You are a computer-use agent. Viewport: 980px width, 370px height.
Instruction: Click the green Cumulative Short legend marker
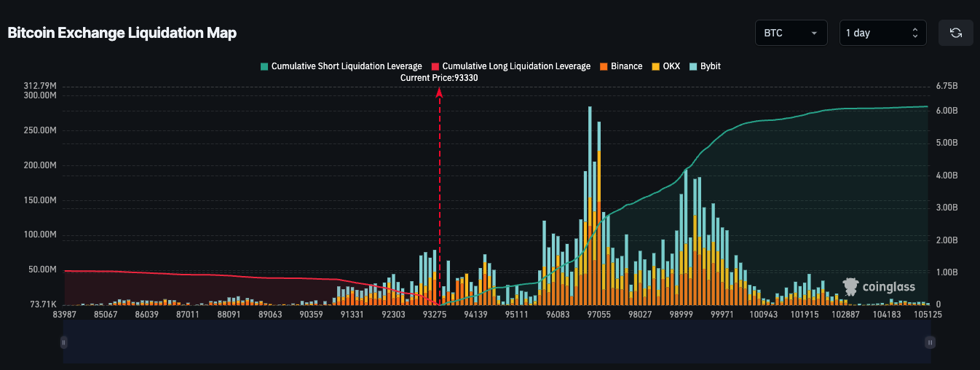(x=264, y=66)
